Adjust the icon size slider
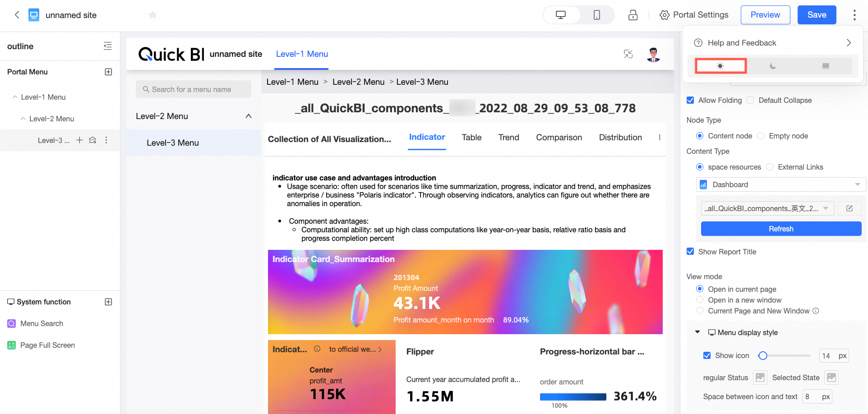Viewport: 868px width, 414px height. tap(762, 355)
